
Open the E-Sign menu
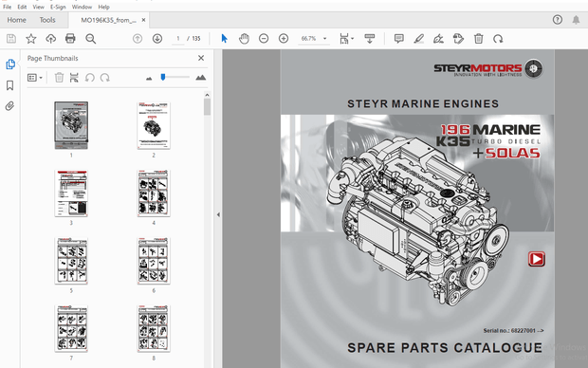[58, 7]
